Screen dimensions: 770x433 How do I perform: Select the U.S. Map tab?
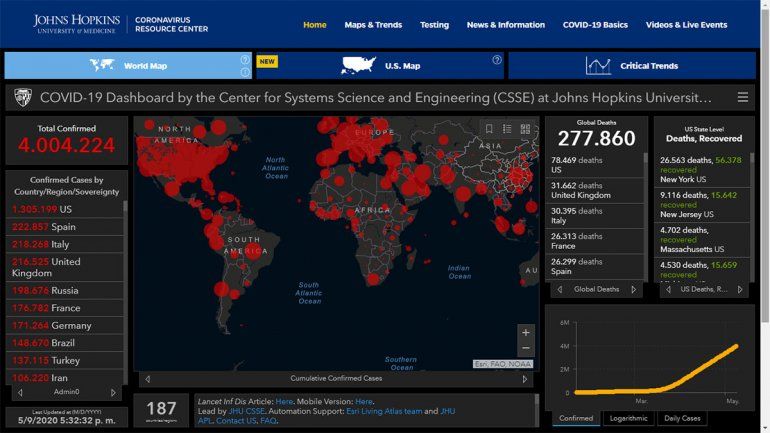point(379,66)
